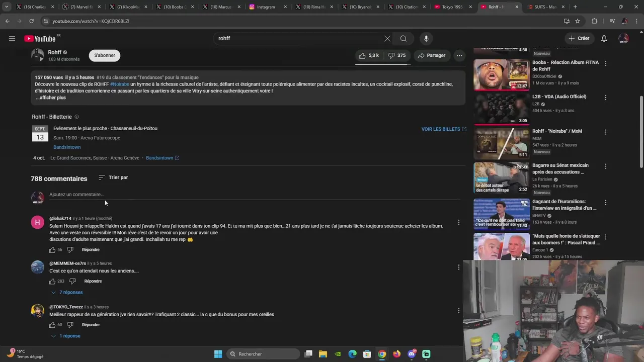644x362 pixels.
Task: Switch to the SUITS tab
Action: pos(545,7)
